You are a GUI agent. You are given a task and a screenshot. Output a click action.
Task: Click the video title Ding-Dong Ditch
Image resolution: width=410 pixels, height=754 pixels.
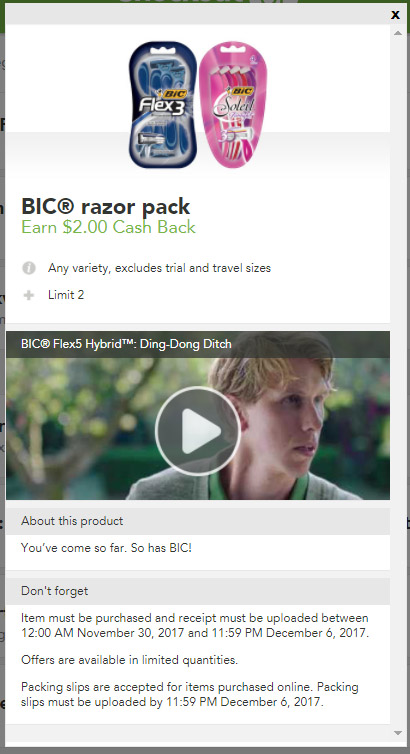pyautogui.click(x=126, y=344)
